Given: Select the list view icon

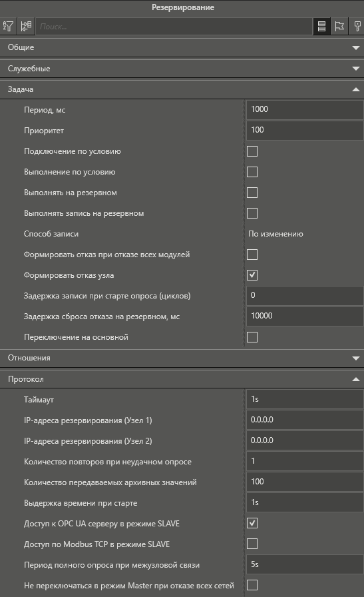Looking at the screenshot, I should click(321, 26).
